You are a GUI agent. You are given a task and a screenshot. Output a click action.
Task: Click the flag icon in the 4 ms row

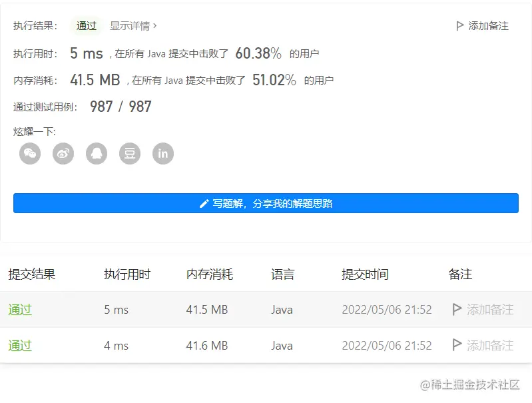457,345
